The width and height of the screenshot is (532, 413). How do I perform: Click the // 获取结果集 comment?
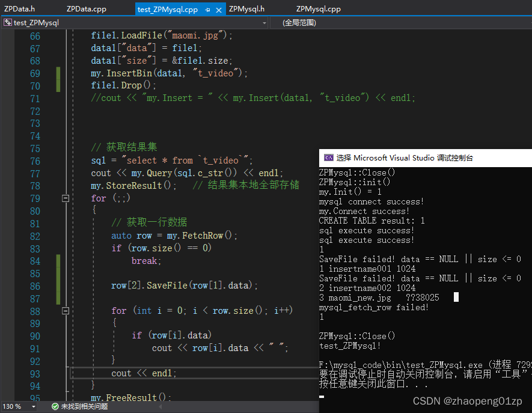point(124,147)
